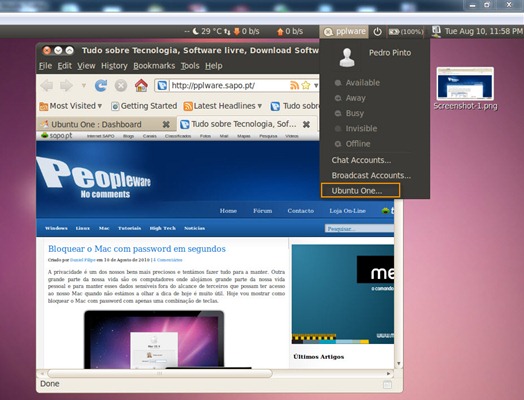Click the status bar icon at bottom right
Viewport: 524px width, 400px height.
tap(387, 385)
